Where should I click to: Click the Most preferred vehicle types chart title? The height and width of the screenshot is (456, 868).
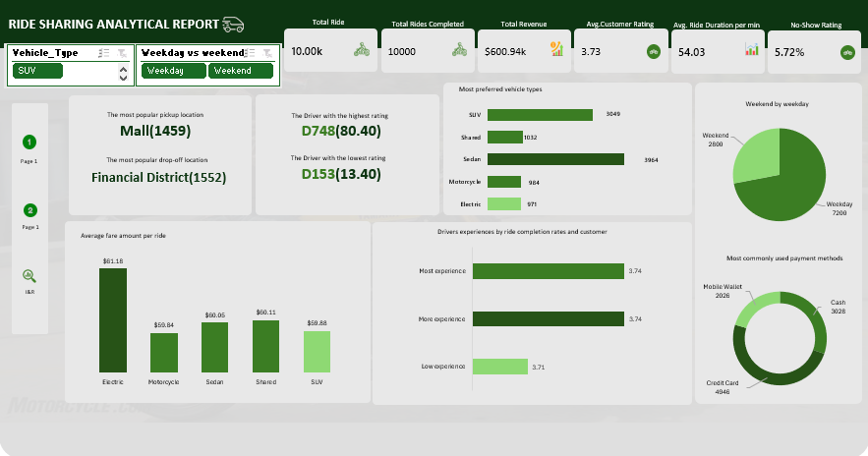[500, 89]
